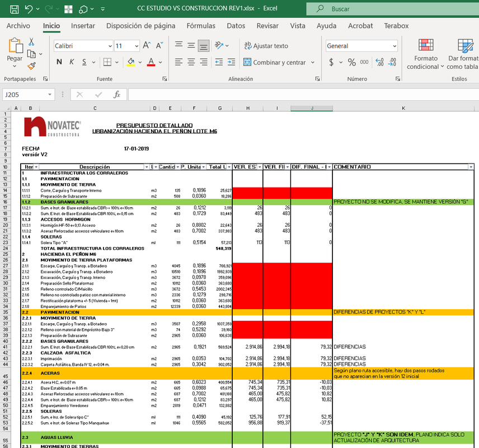Screen dimensions: 479x448
Task: Open the Descripción column filter dropdown
Action: (x=146, y=167)
